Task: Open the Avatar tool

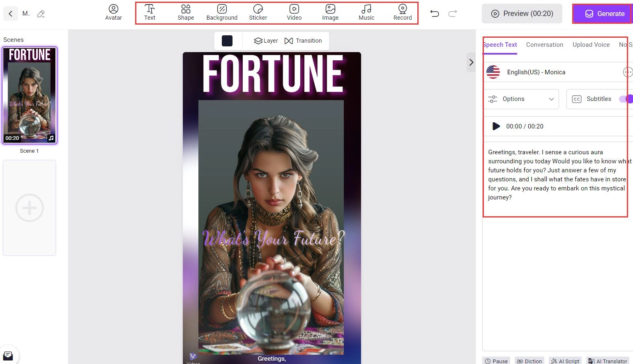Action: [x=113, y=12]
